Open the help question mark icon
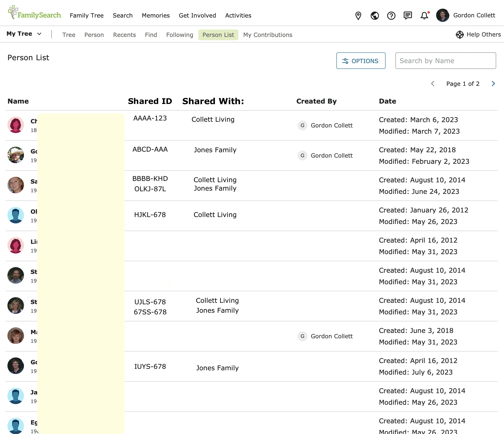 point(391,15)
